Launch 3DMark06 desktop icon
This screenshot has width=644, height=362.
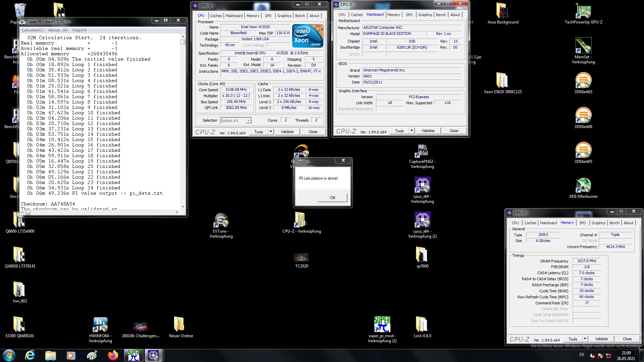coord(583,118)
